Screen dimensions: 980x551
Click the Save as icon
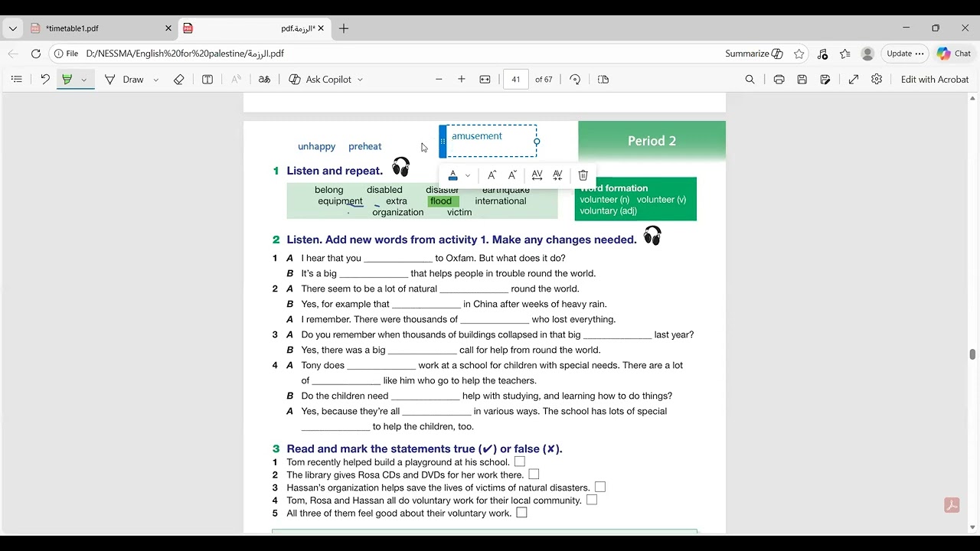825,80
